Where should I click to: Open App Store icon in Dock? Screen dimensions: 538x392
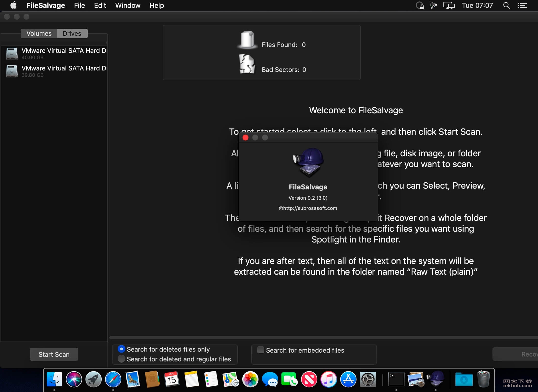tap(348, 379)
